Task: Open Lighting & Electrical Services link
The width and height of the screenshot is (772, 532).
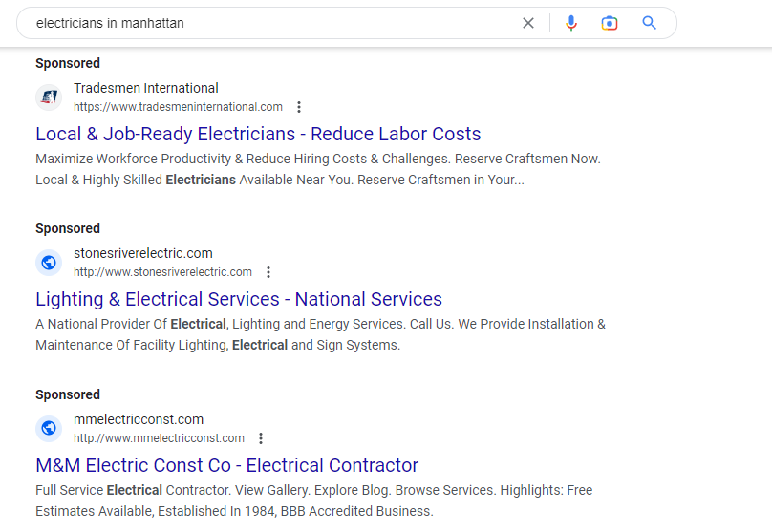Action: click(x=239, y=299)
